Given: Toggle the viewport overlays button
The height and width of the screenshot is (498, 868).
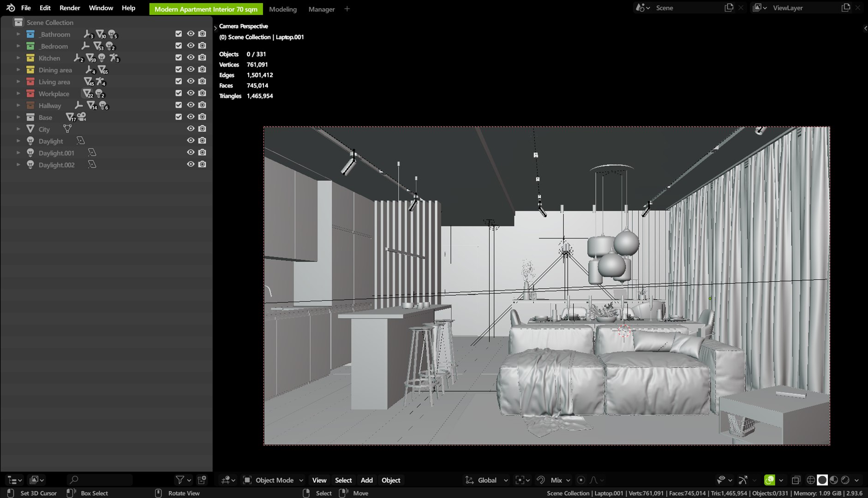Looking at the screenshot, I should click(769, 480).
